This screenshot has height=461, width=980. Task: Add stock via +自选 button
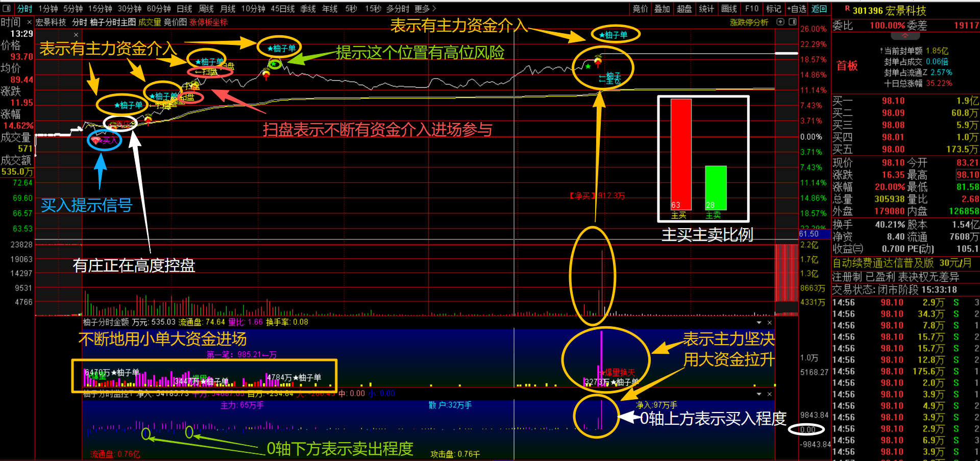pos(797,9)
